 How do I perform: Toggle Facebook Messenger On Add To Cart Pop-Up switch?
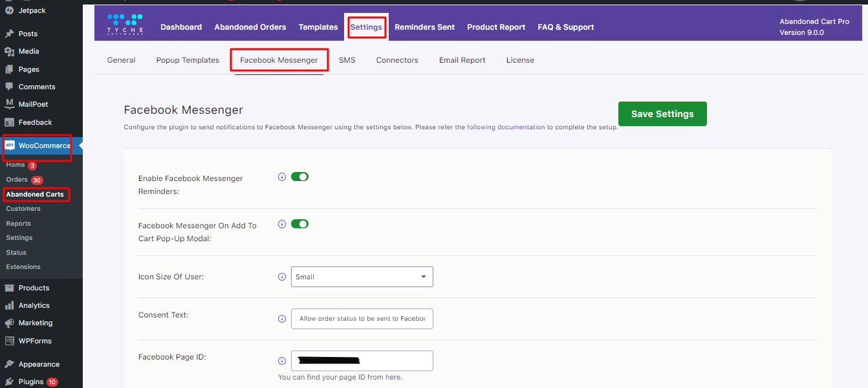click(299, 224)
